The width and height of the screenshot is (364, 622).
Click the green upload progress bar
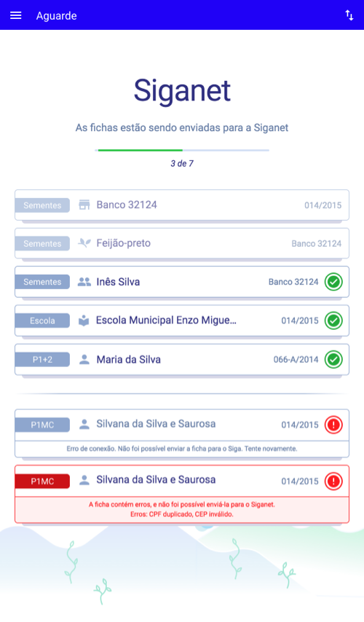pos(140,150)
